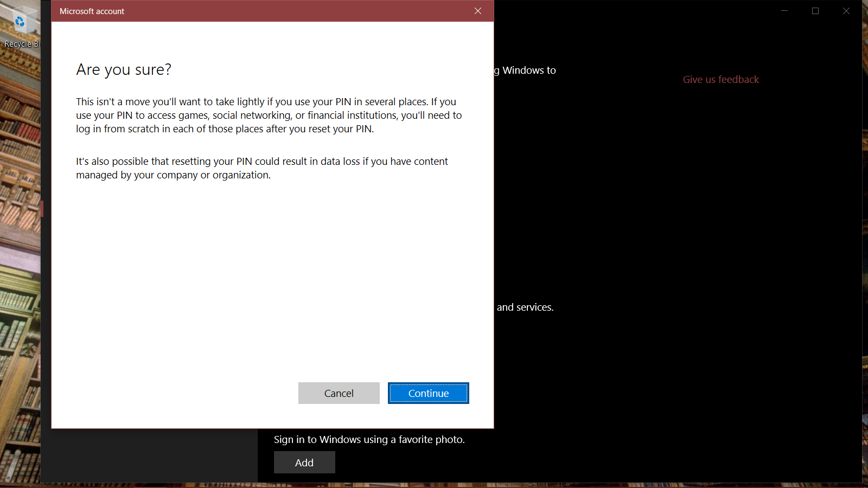Image resolution: width=868 pixels, height=488 pixels.
Task: Click the 'Sign in to Windows using a favorite photo' text
Action: pyautogui.click(x=369, y=439)
